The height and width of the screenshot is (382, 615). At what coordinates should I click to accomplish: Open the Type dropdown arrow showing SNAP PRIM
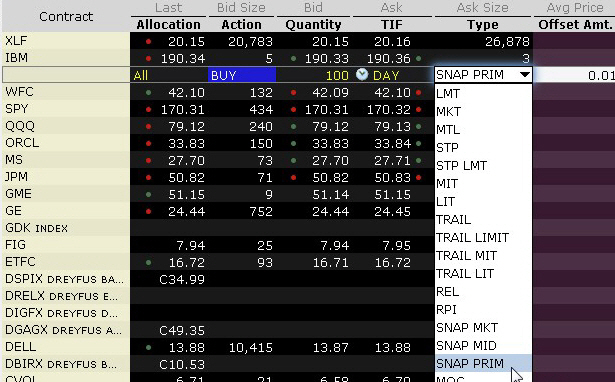click(524, 75)
